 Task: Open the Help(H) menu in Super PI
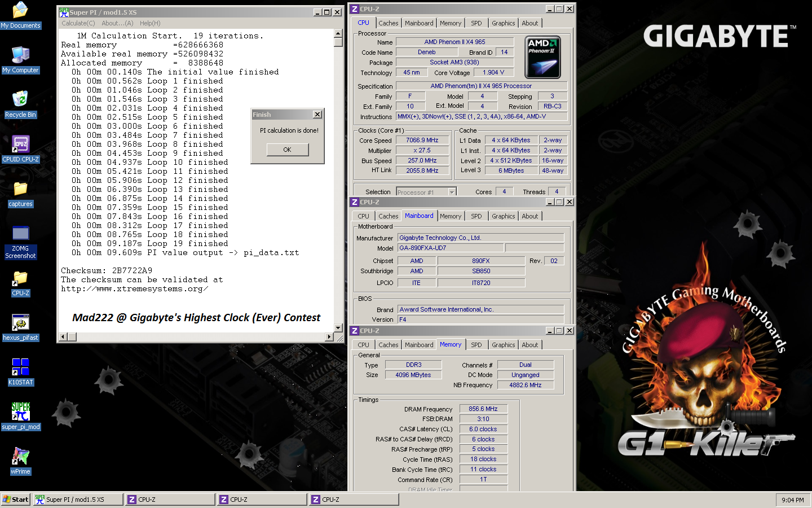click(150, 23)
